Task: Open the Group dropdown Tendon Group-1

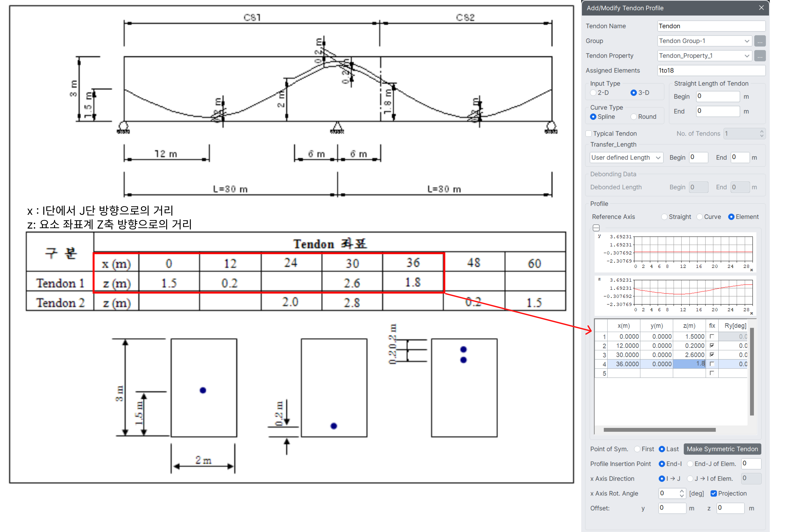Action: 704,41
